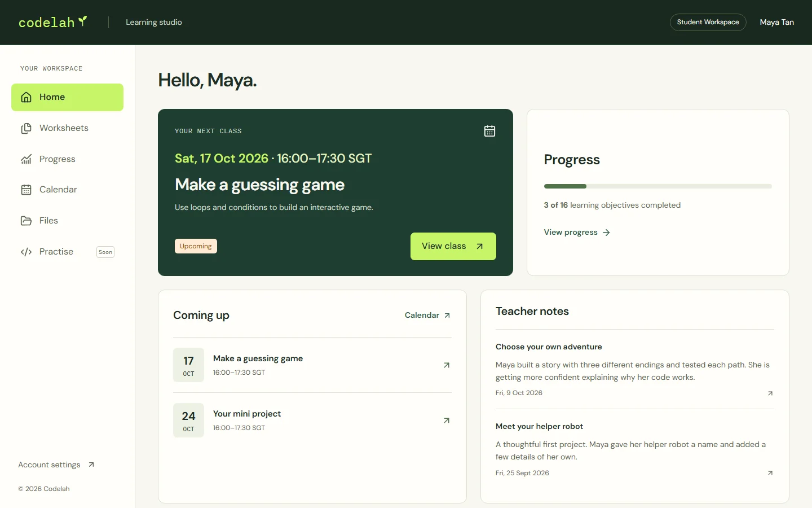This screenshot has height=508, width=812.
Task: Click the Fri, 25 Sept 2026 date
Action: pos(522,473)
